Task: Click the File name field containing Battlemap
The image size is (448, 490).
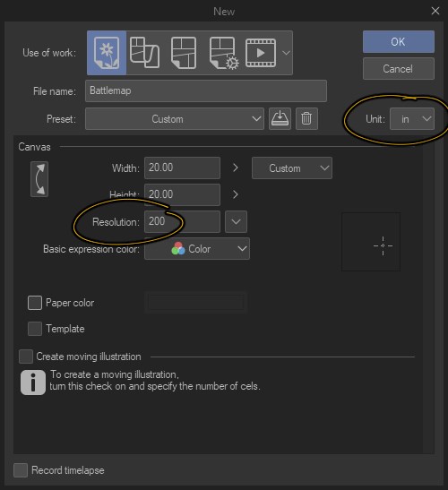Action: [x=206, y=90]
